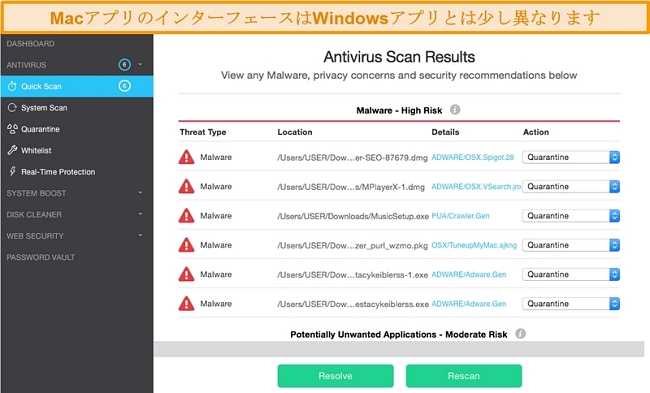Open action dropdown for MPlayerX-1.dmg
The height and width of the screenshot is (393, 650).
point(571,187)
